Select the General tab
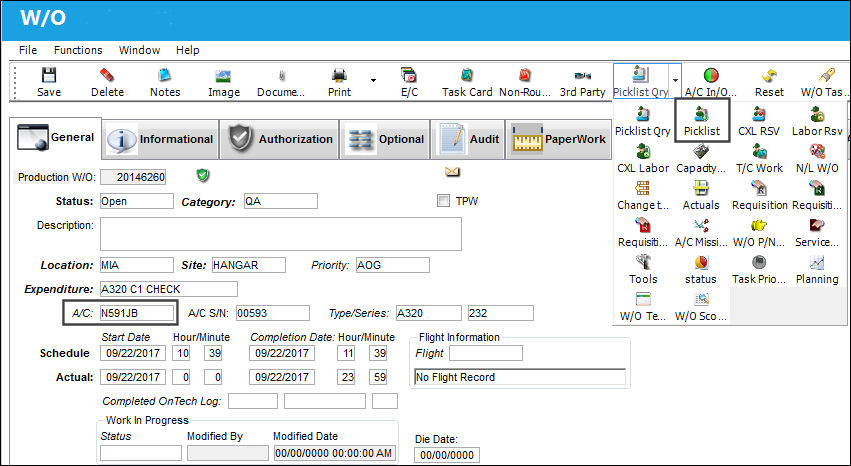 [x=55, y=138]
